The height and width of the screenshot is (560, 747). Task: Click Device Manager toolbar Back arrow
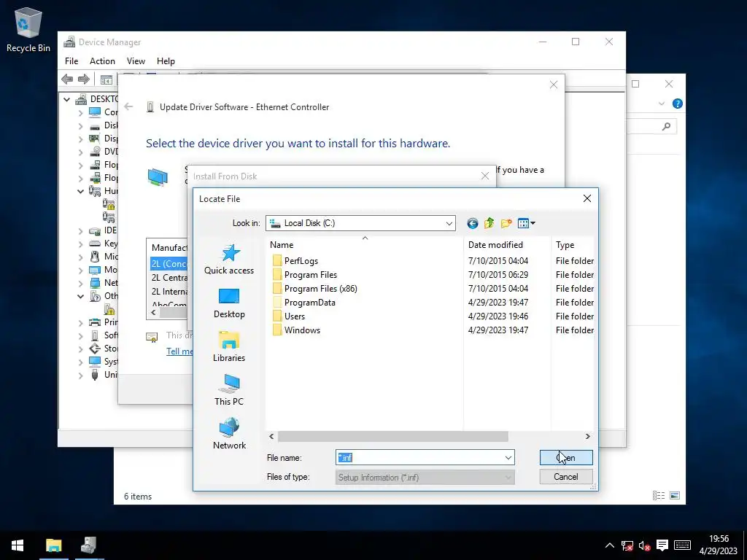[67, 79]
